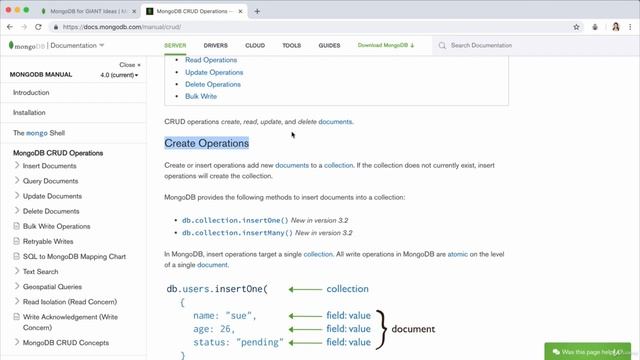Open Write Acknowledgement page icon

pos(16,316)
